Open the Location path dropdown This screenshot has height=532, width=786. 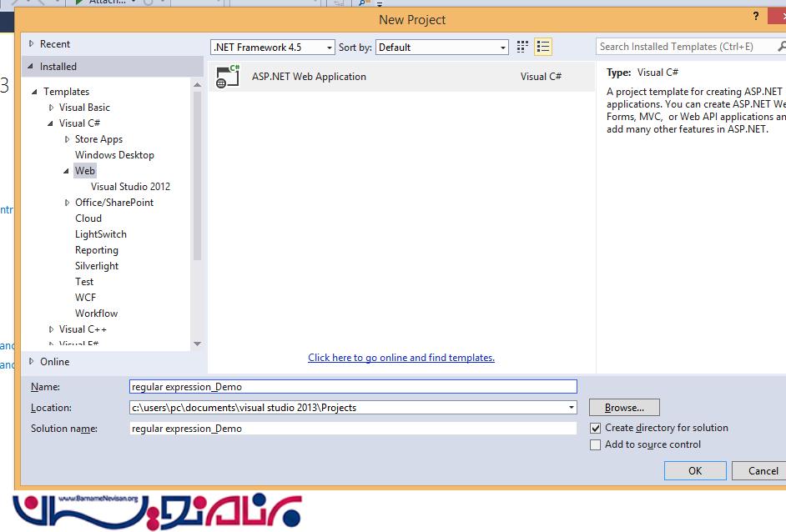coord(571,408)
